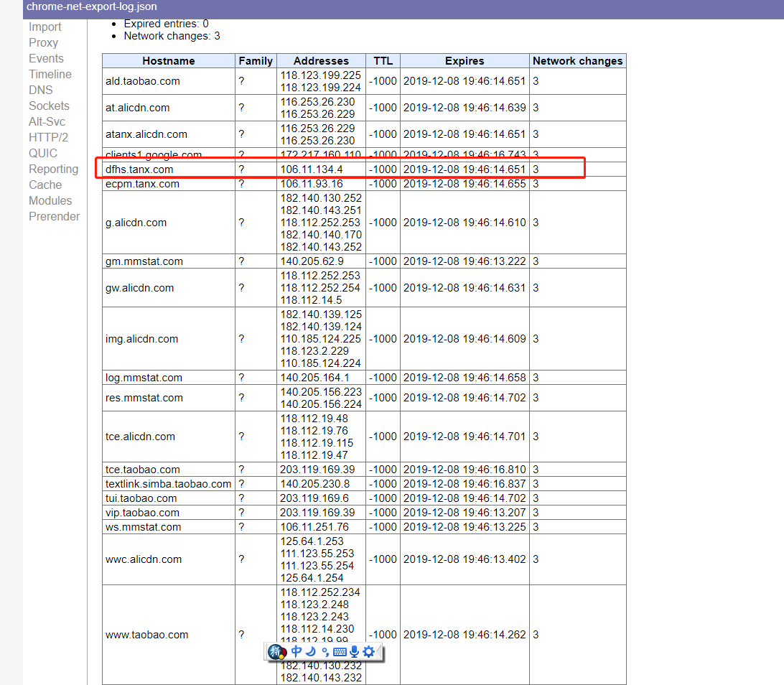Click address 106.11.93.16 in ecpm.tanx.com row

click(x=312, y=184)
